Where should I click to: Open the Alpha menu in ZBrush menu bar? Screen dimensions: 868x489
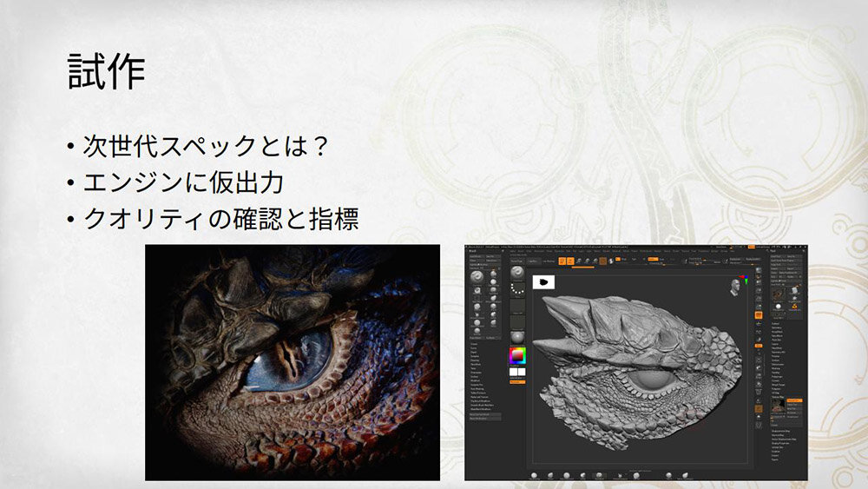click(513, 251)
